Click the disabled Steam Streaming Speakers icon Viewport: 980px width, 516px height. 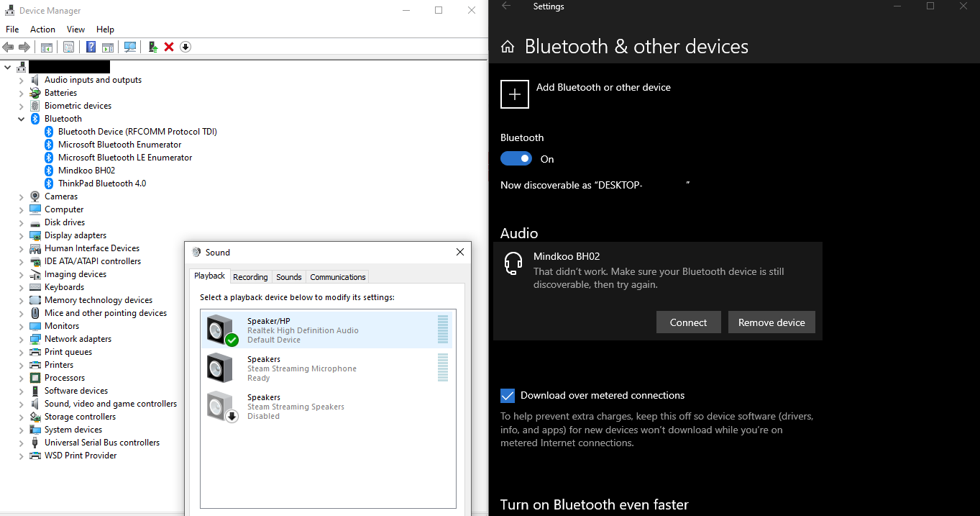pyautogui.click(x=221, y=407)
